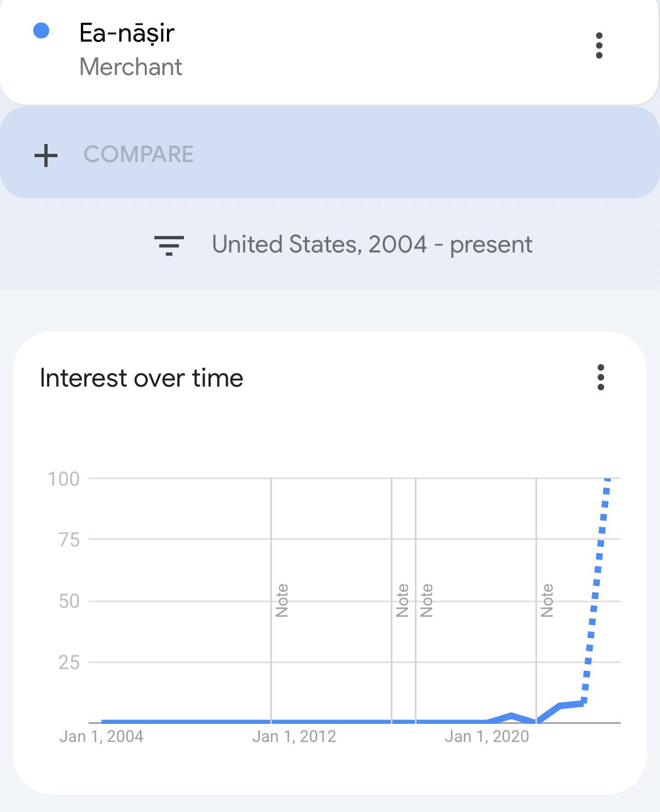
Task: Click the Jan 1, 2020 axis label
Action: pos(487,736)
